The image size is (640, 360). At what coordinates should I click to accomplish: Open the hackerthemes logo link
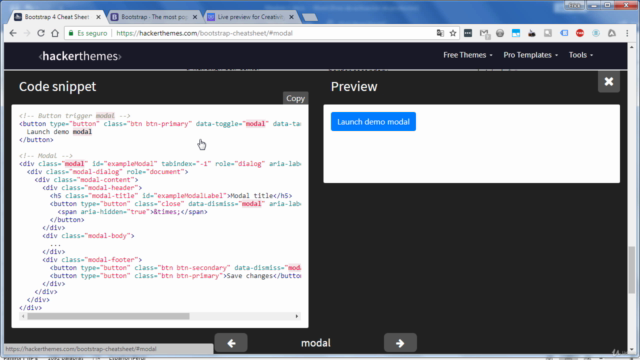(x=80, y=56)
